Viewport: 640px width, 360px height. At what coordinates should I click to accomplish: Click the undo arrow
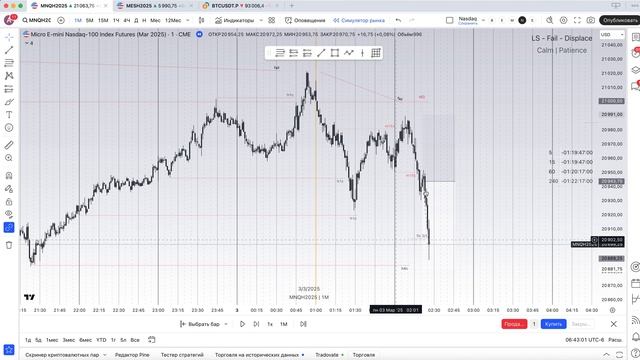(398, 20)
